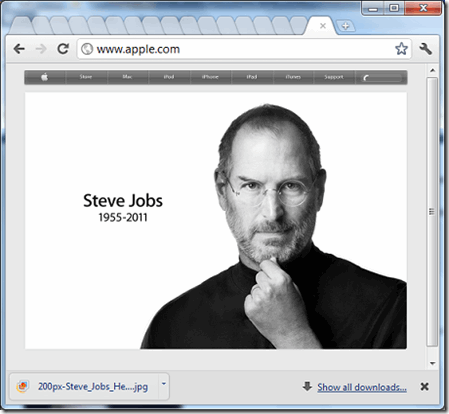Expand the download item options arrow
Image resolution: width=449 pixels, height=414 pixels.
click(164, 384)
